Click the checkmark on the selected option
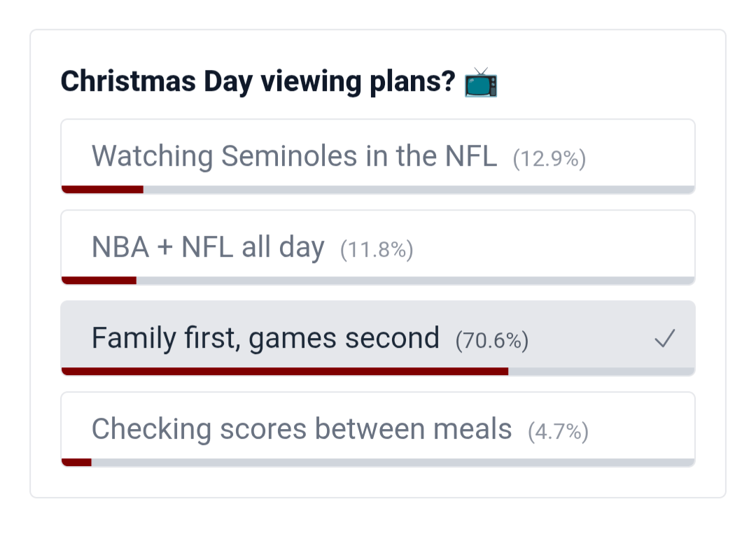 (664, 339)
